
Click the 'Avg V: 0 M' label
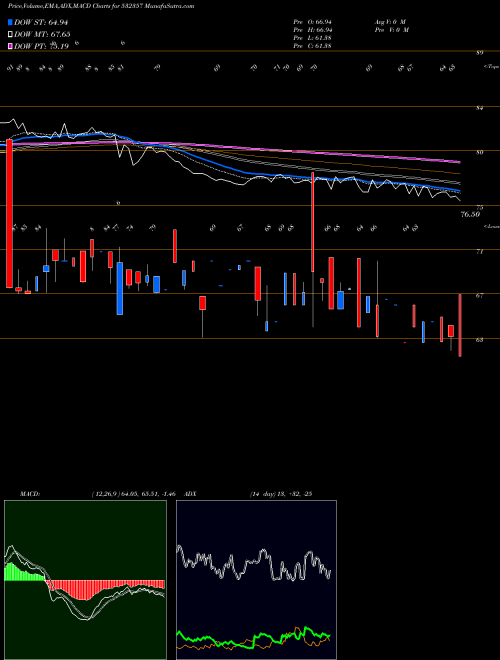point(389,22)
